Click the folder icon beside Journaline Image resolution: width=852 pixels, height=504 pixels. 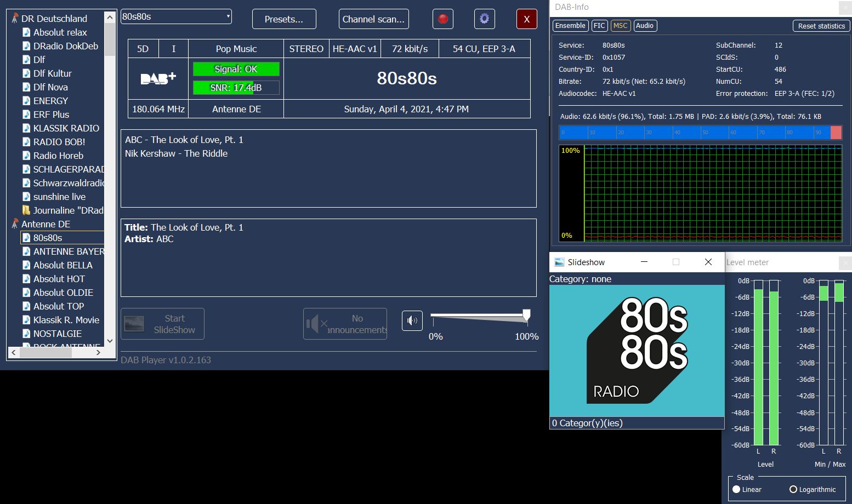pos(26,210)
